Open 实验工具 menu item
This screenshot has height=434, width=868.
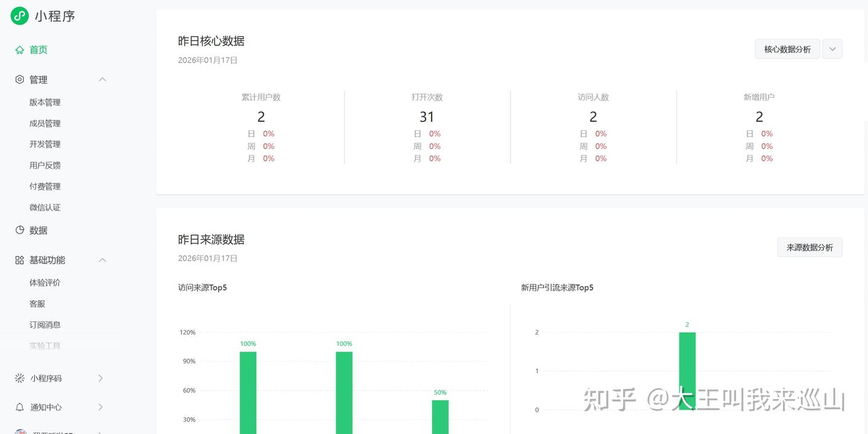(x=45, y=346)
